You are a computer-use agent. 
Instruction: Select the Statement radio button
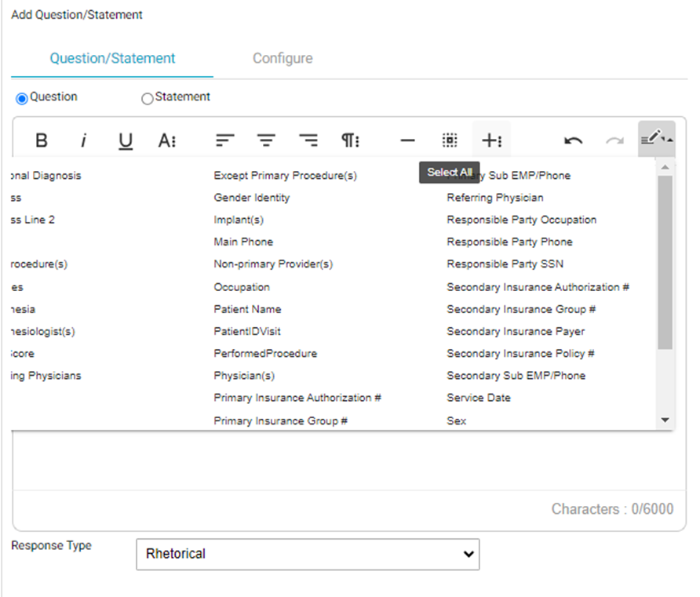(x=147, y=99)
